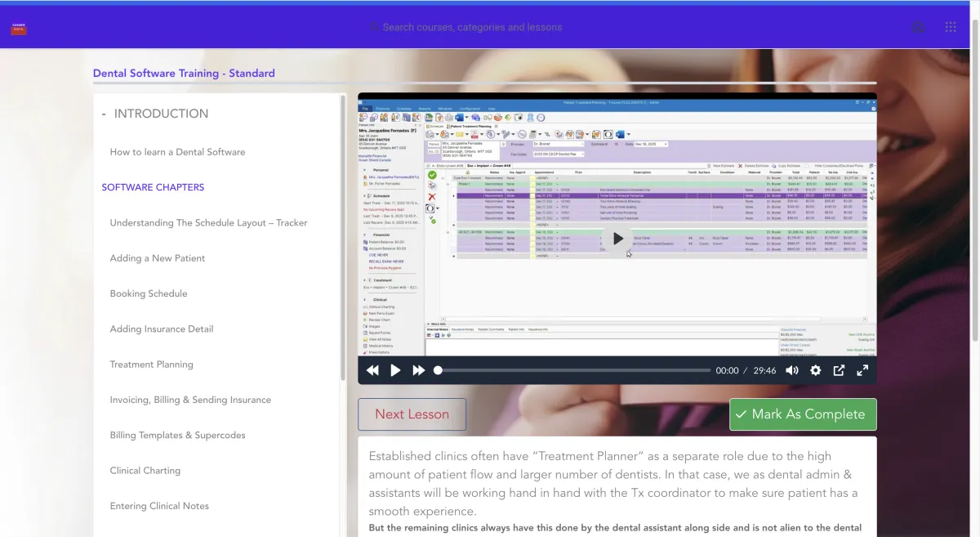Open Invoicing, Billing & Sending Insurance lesson
Image resolution: width=980 pixels, height=537 pixels.
(190, 400)
